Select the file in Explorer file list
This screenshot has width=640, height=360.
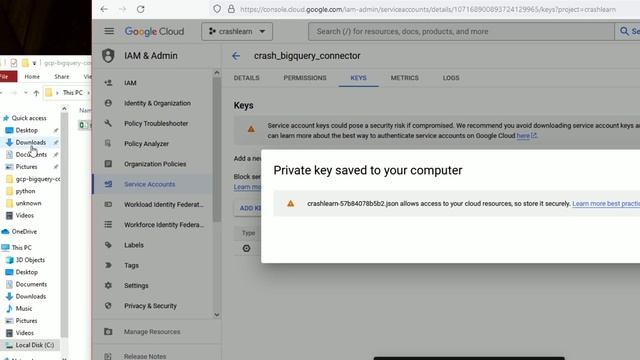tap(84, 125)
